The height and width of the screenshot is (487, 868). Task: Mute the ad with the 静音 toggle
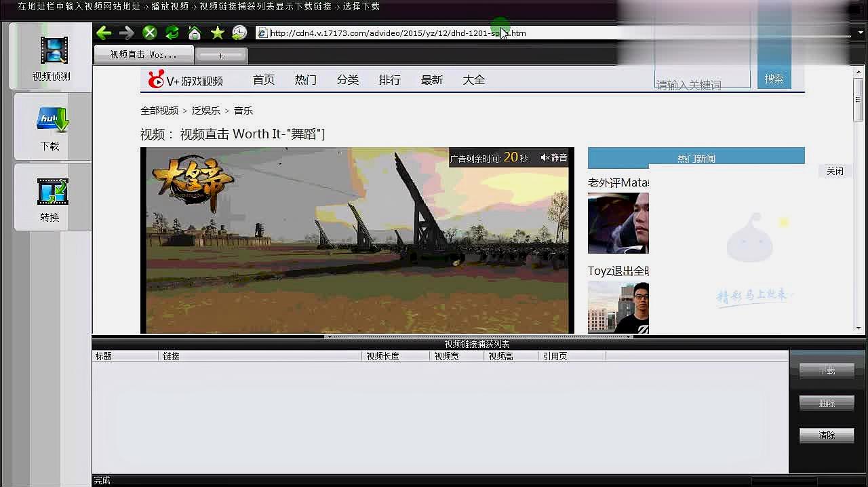553,157
